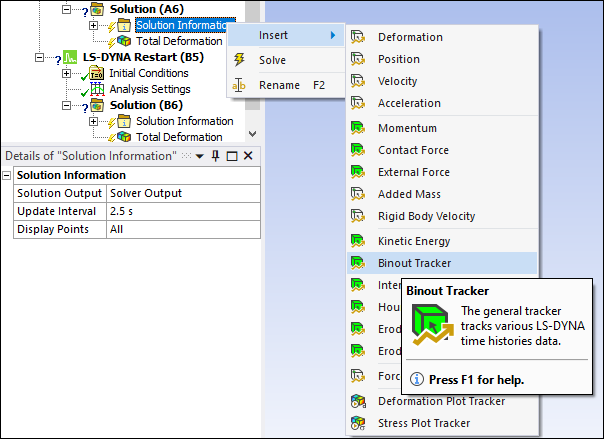This screenshot has height=439, width=604.
Task: Choose Solve from the context menu
Action: [x=286, y=60]
